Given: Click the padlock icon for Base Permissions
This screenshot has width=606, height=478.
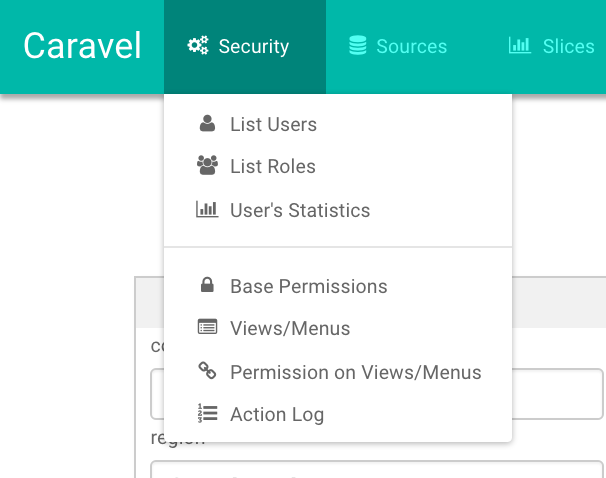Looking at the screenshot, I should (207, 286).
